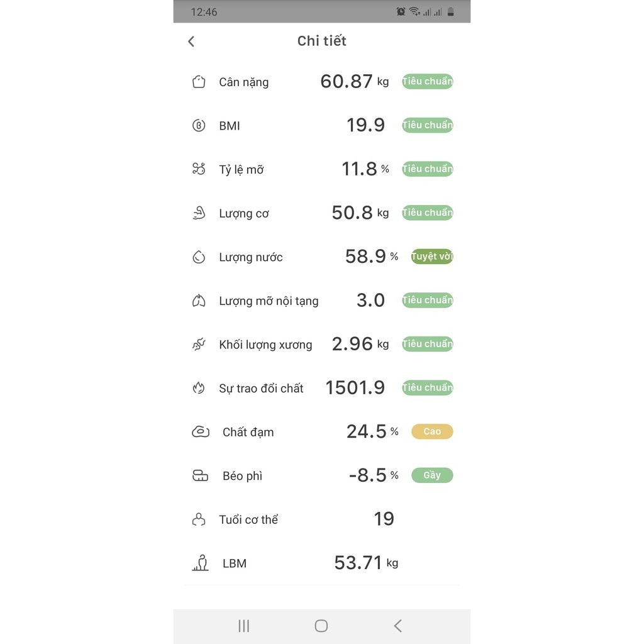Tap the yellow Cao badge for Chất đạm
The width and height of the screenshot is (644, 644).
click(x=432, y=431)
